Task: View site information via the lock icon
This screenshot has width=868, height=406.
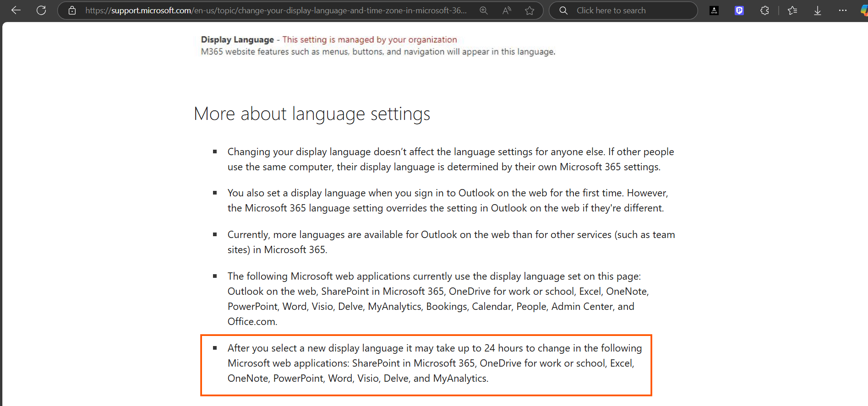Action: point(72,11)
